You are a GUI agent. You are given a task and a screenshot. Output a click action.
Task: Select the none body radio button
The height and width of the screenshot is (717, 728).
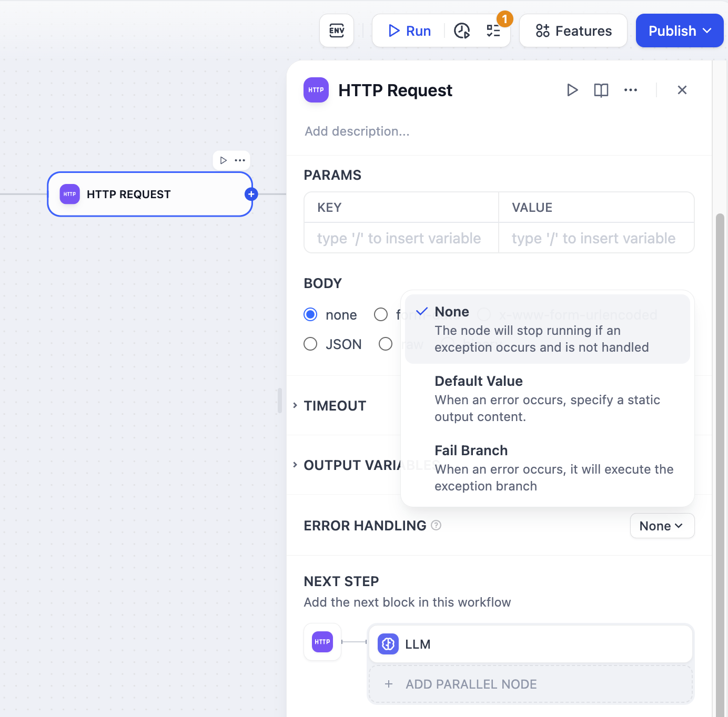coord(310,314)
